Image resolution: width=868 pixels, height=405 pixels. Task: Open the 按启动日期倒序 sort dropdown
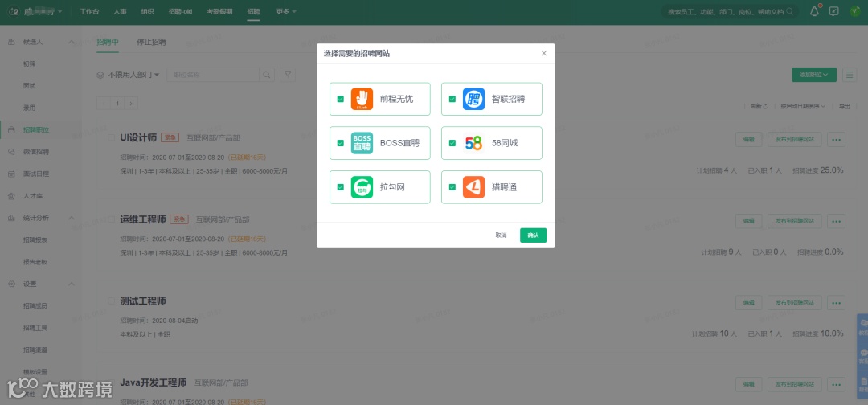click(803, 106)
